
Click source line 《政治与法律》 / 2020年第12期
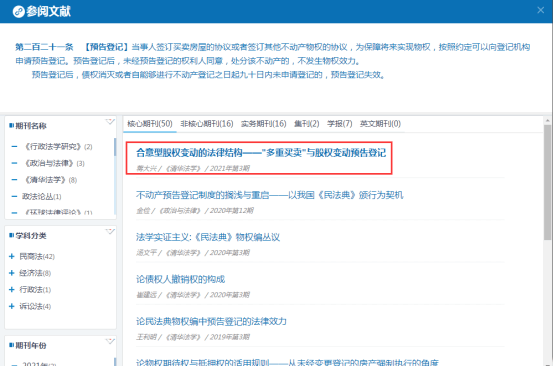(206, 211)
